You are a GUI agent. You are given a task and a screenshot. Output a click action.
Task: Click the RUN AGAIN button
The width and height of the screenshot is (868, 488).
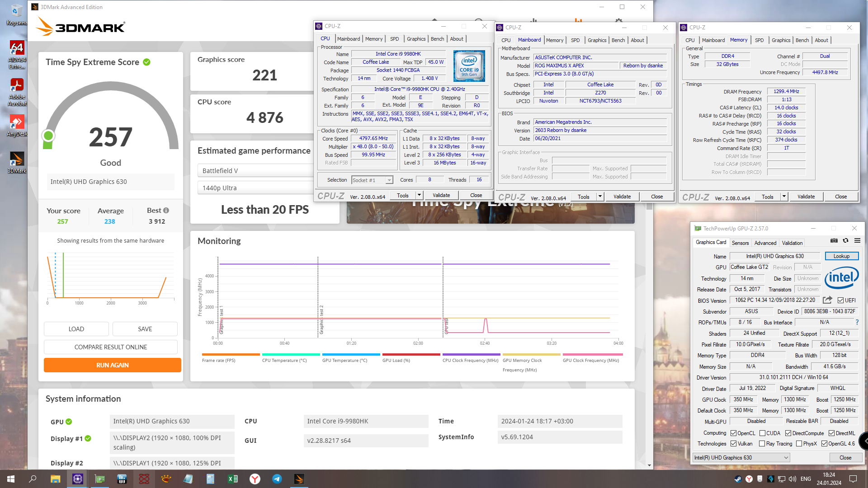tap(113, 365)
